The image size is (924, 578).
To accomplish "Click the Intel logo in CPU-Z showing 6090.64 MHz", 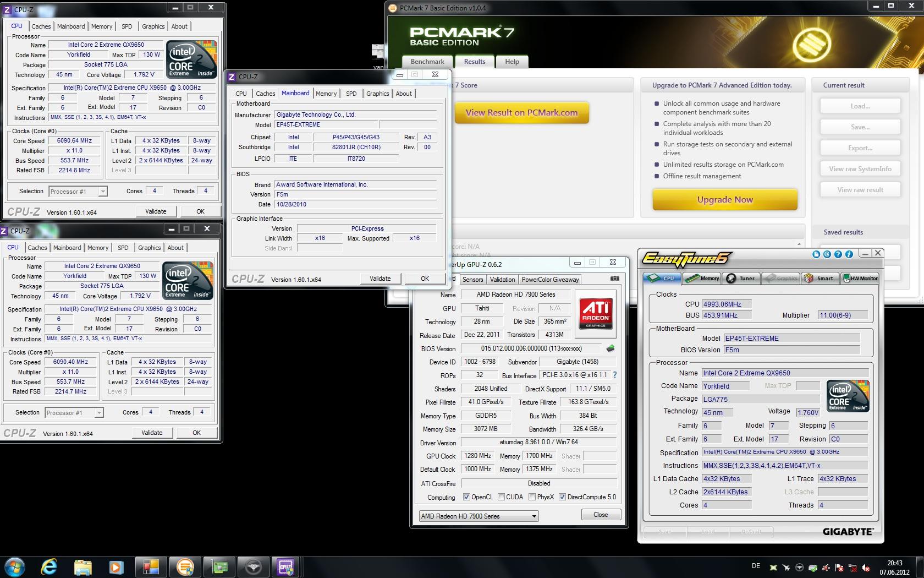I will coord(192,59).
